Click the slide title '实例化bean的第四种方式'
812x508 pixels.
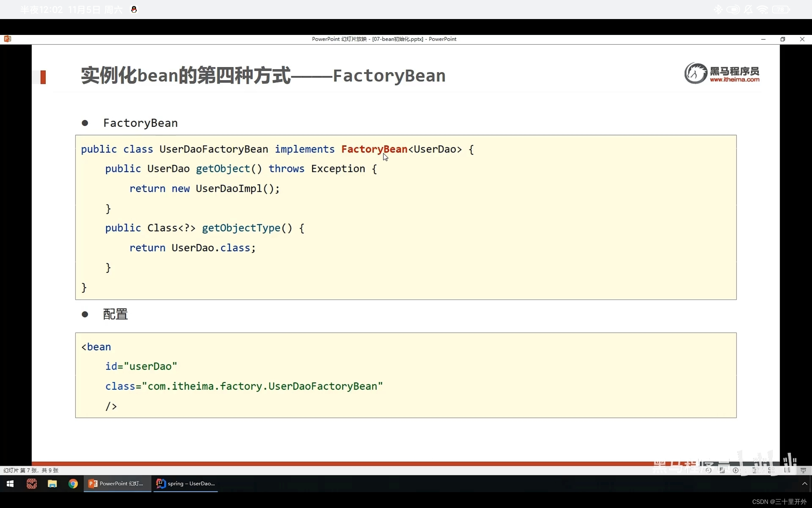(x=186, y=75)
